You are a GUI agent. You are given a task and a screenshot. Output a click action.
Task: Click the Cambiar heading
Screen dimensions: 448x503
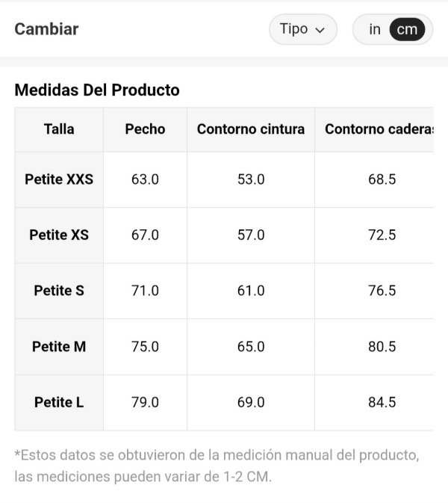[x=46, y=30]
